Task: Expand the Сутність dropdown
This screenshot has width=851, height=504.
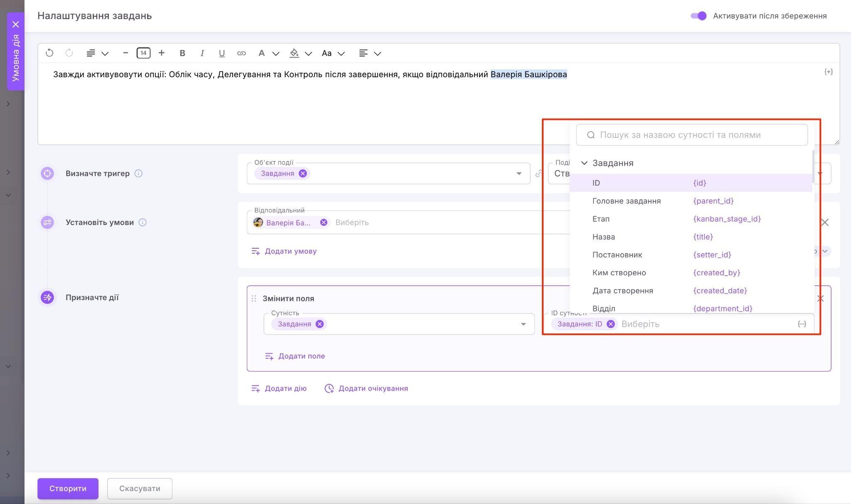Action: pos(523,324)
